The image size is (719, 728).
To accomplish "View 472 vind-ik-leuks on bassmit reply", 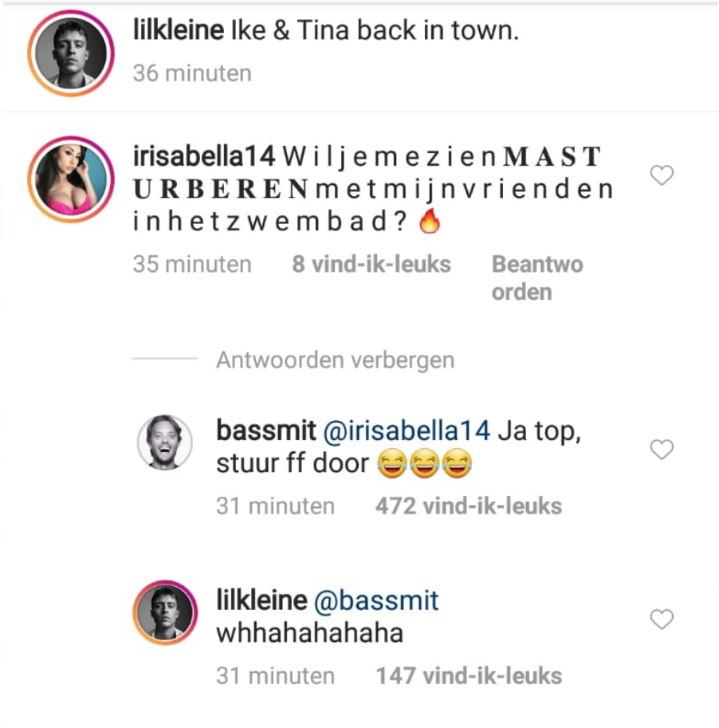I will (x=469, y=506).
